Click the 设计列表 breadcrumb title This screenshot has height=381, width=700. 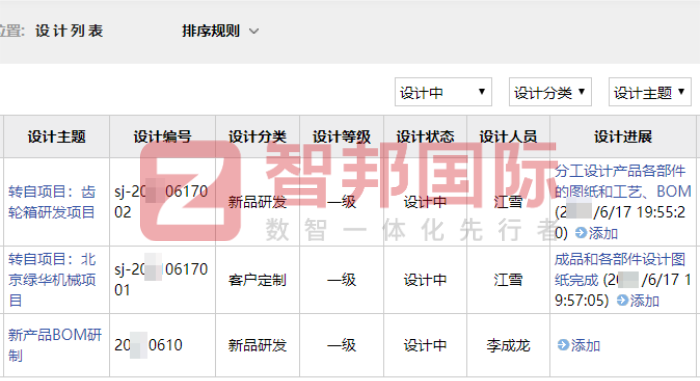point(69,31)
